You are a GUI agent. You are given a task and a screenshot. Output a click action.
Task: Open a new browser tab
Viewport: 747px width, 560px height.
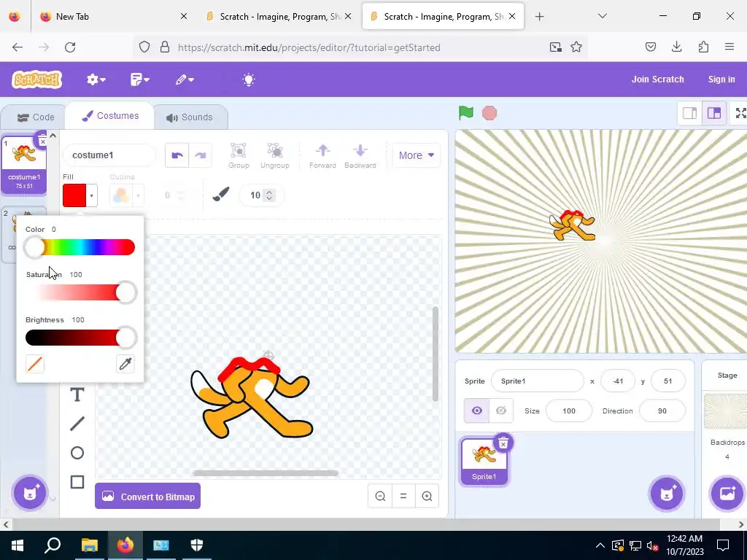coord(539,17)
